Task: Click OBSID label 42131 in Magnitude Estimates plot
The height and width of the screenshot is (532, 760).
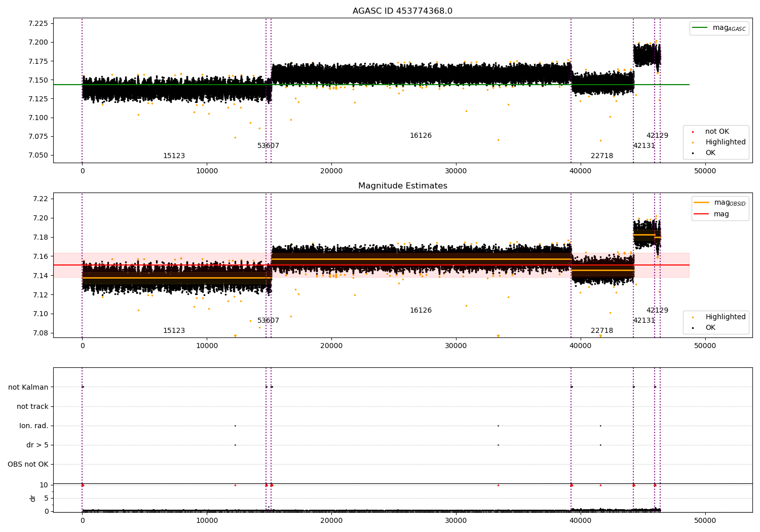Action: (x=644, y=321)
